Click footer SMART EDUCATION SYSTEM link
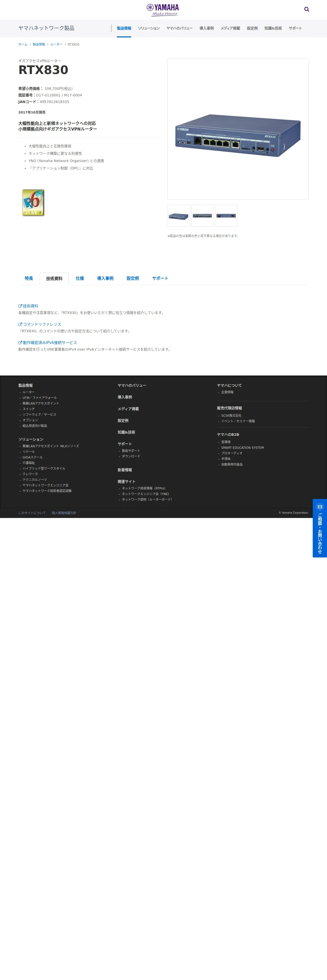This screenshot has width=327, height=980. [242, 448]
